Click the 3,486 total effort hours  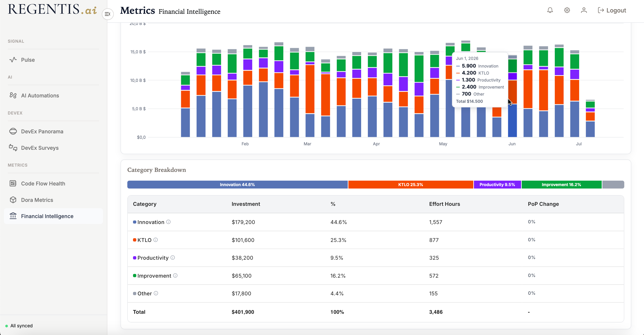[436, 312]
